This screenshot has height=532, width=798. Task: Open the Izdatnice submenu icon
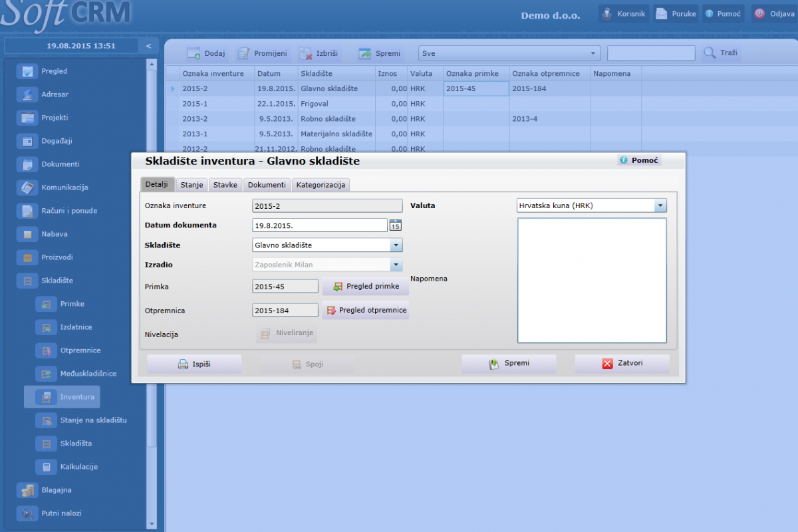(46, 327)
